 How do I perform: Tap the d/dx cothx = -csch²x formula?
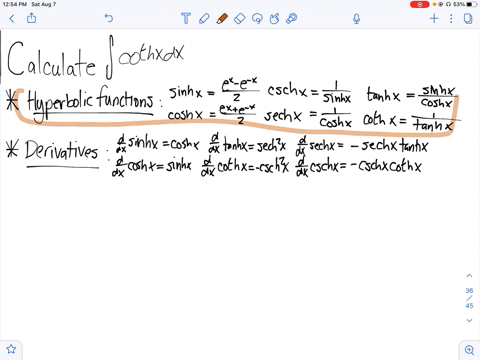245,167
